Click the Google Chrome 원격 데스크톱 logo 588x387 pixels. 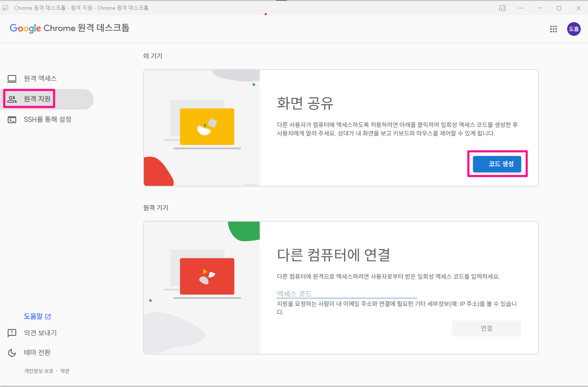tap(69, 28)
